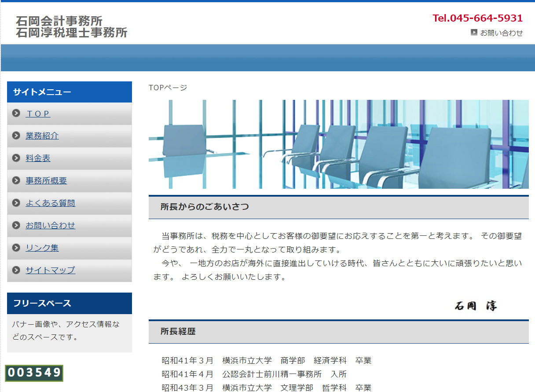Click the arrow icon beside 料金表
The width and height of the screenshot is (535, 392).
(x=16, y=158)
